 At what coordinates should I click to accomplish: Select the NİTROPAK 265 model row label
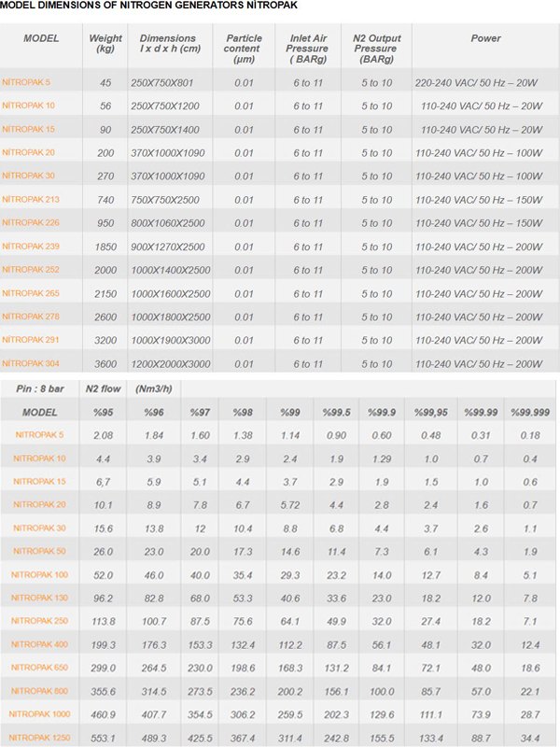31,293
